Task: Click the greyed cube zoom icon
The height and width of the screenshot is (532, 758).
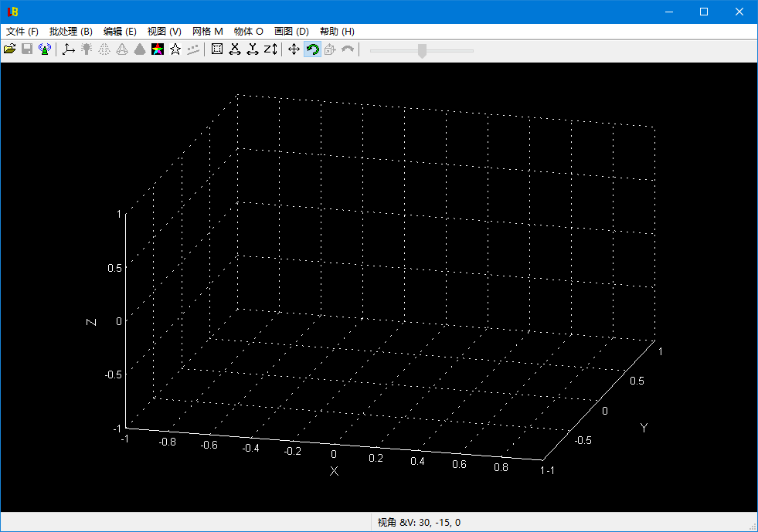Action: [x=330, y=49]
